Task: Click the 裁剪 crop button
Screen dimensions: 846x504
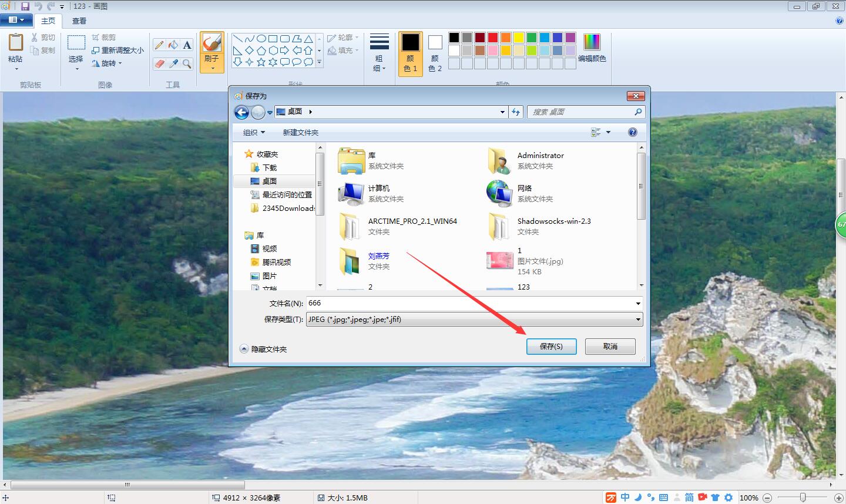Action: (104, 38)
